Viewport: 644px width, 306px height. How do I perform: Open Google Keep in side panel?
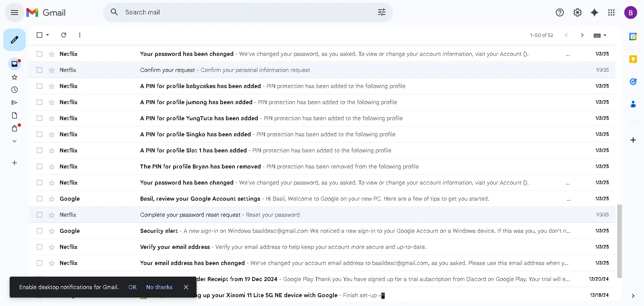pyautogui.click(x=633, y=59)
